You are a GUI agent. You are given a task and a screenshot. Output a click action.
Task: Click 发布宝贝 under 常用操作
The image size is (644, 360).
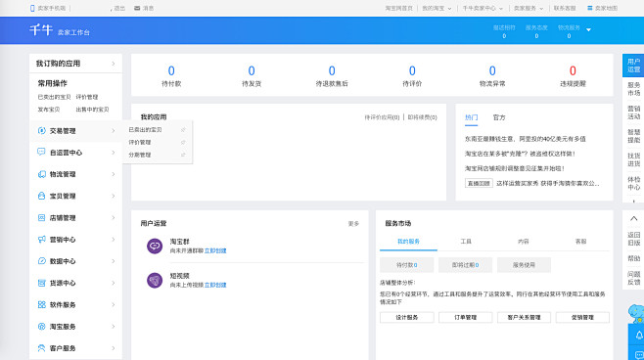click(49, 110)
